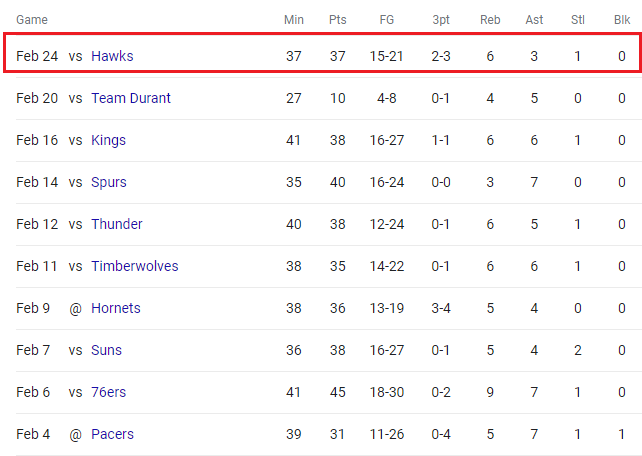Click the Blk column header
The image size is (642, 456).
[622, 20]
